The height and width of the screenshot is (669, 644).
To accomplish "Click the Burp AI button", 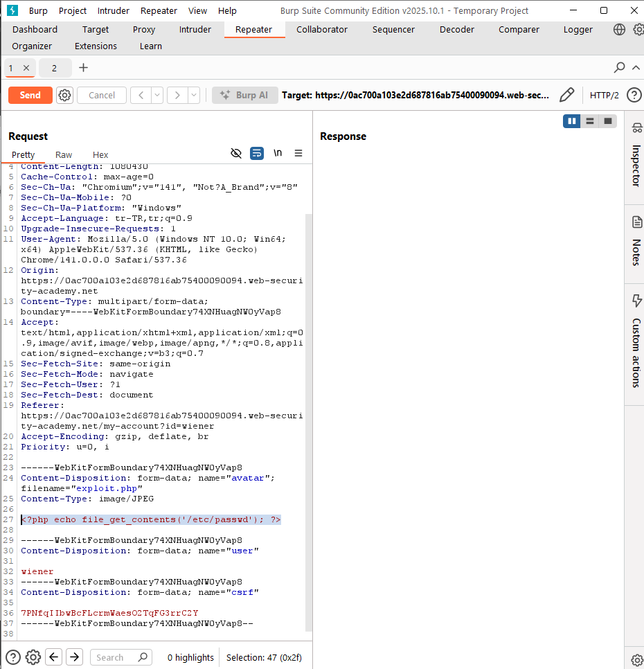I will (245, 95).
